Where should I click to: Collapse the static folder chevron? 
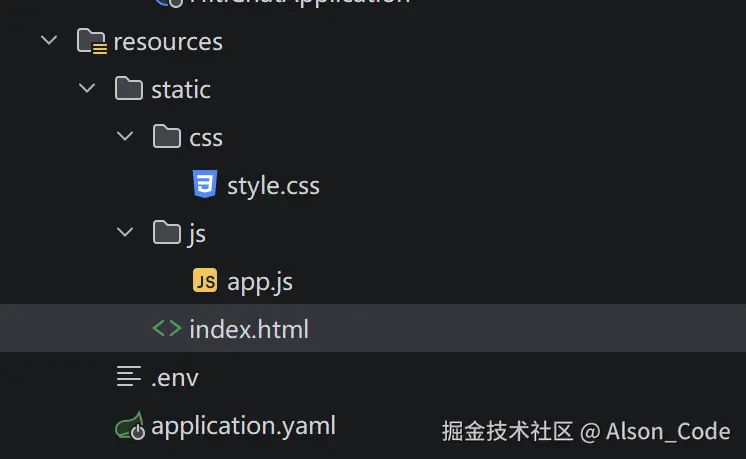(87, 88)
